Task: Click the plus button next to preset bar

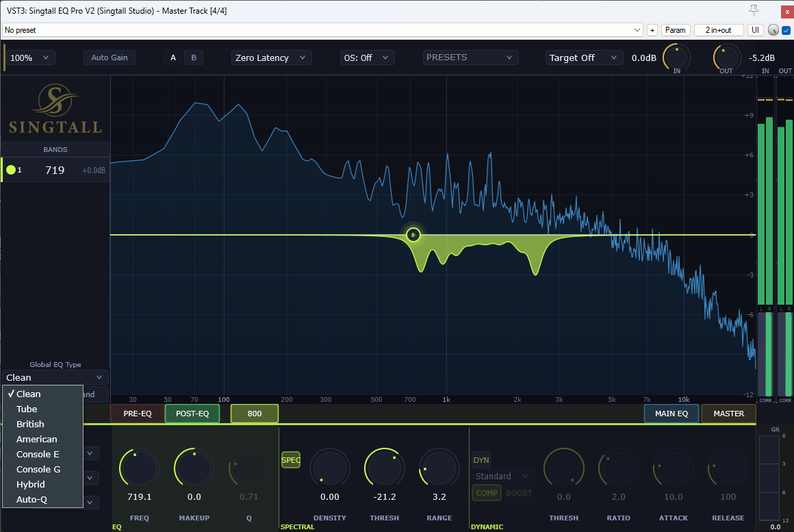Action: click(652, 30)
